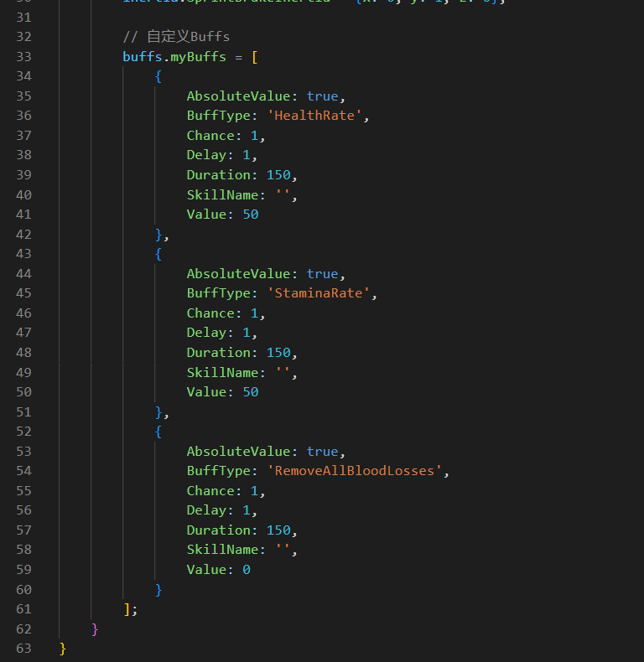
Task: Click Duration value 150 on line 39
Action: 278,175
